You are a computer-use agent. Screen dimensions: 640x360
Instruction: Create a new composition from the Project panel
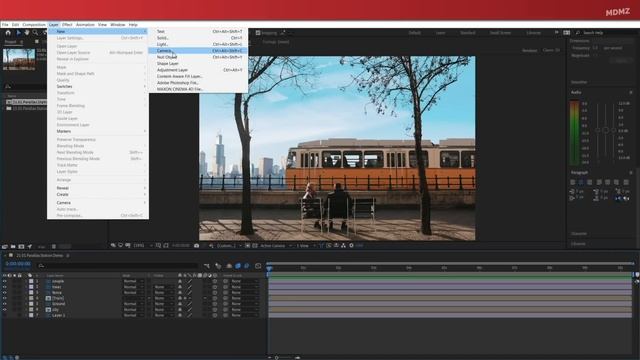21,247
